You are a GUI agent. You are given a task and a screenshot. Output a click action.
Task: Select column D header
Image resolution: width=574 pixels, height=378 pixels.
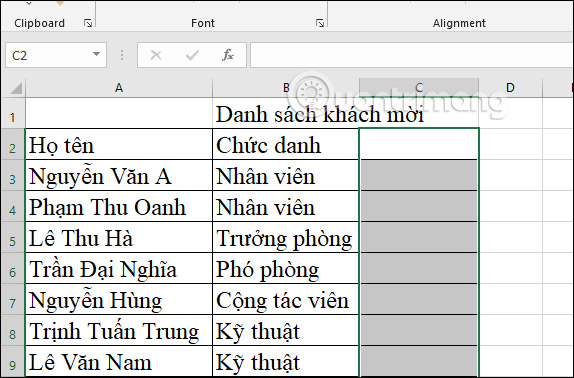510,88
